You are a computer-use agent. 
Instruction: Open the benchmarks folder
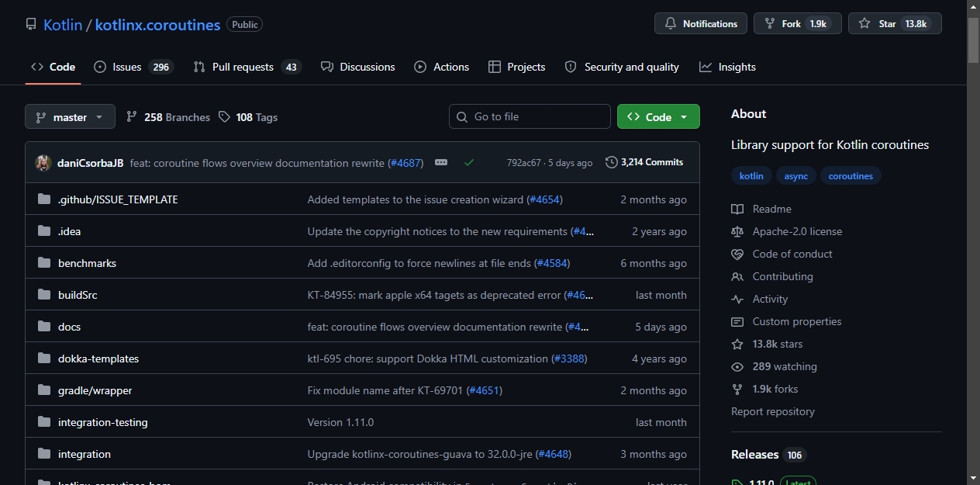click(x=87, y=263)
